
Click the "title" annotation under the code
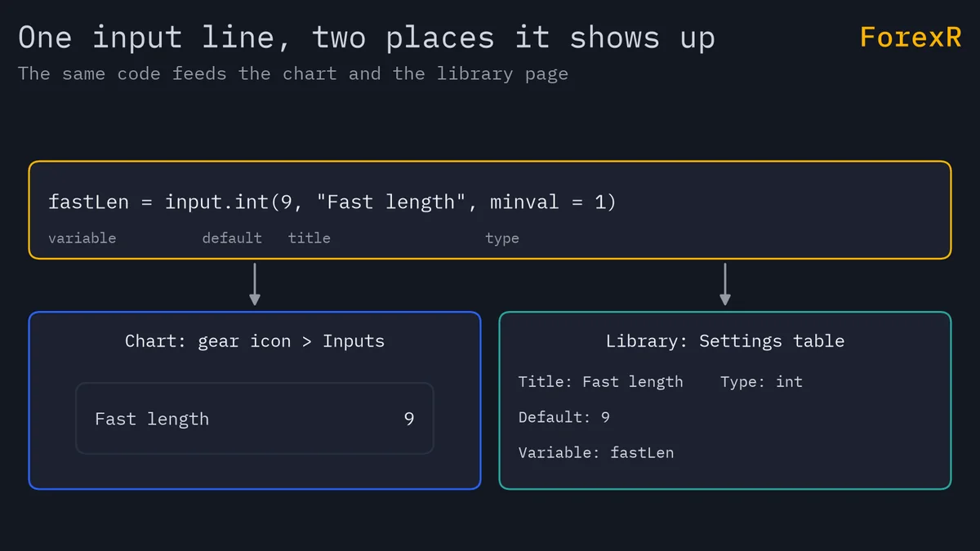point(310,238)
